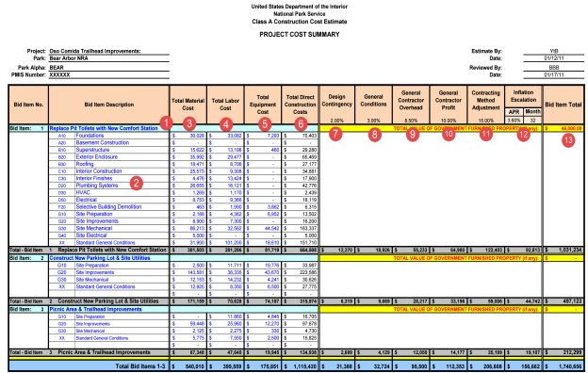Click the 1,115,420 total direct costs cell
The image size is (588, 373).
tap(300, 366)
